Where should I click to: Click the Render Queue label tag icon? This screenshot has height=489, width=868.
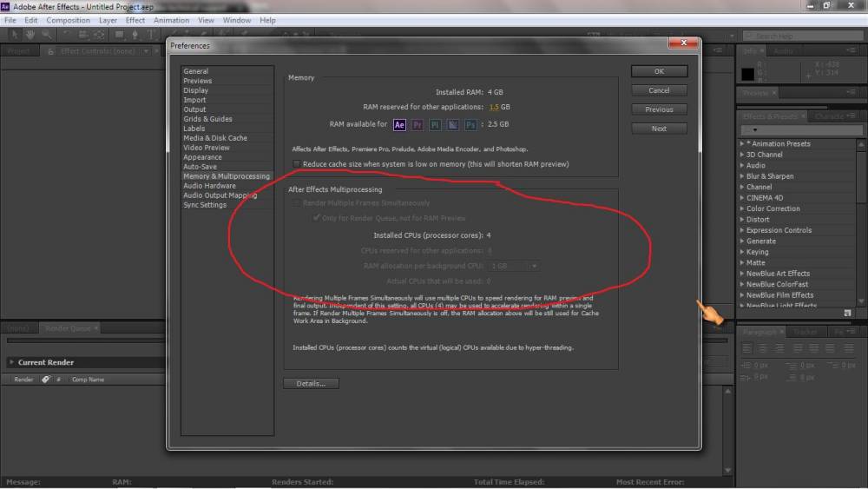pyautogui.click(x=46, y=380)
